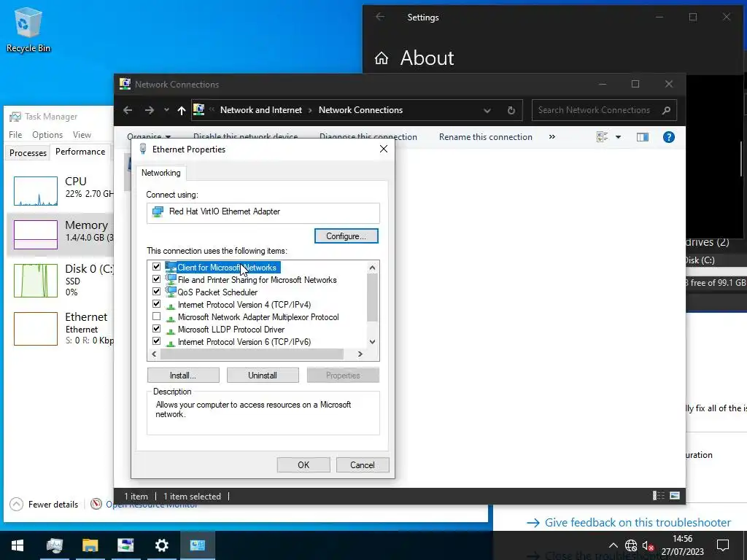Open Task Manager taskbar icon
The image size is (747, 560).
click(54, 545)
